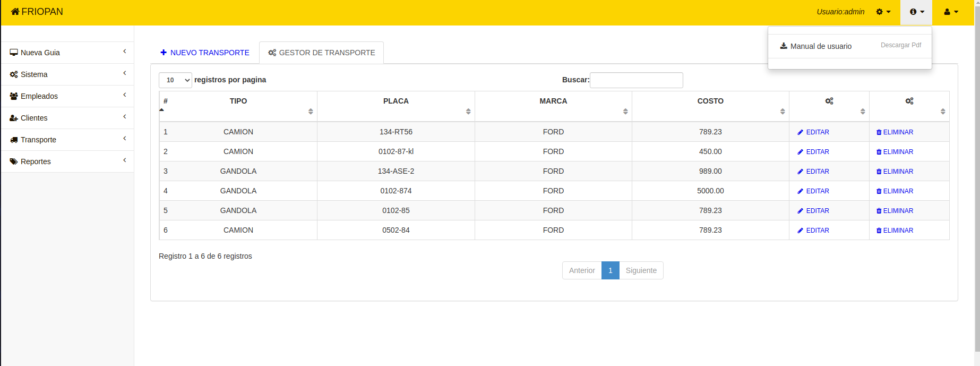Click the Clientes user-plus icon
The image size is (980, 366).
point(14,118)
